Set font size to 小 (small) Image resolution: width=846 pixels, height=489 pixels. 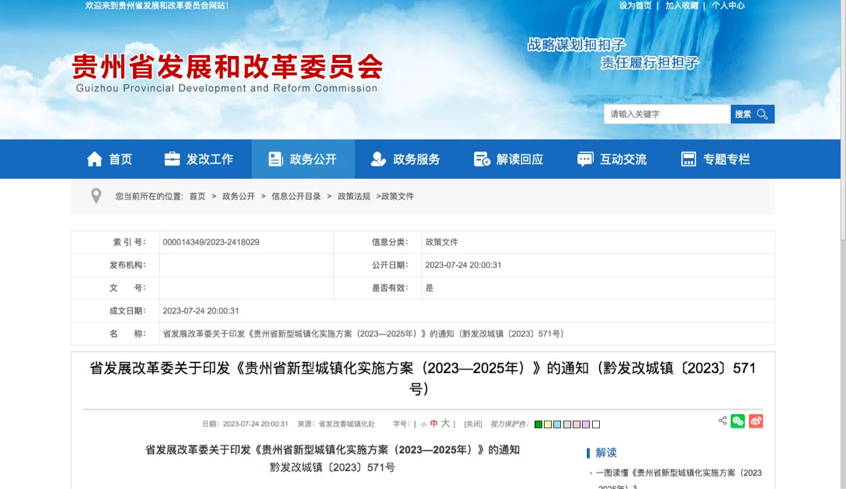pyautogui.click(x=424, y=425)
